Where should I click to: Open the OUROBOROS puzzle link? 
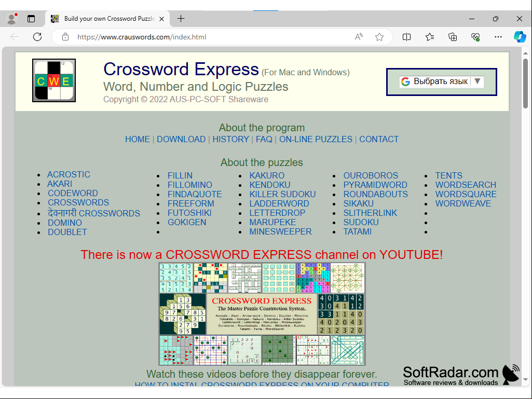371,176
